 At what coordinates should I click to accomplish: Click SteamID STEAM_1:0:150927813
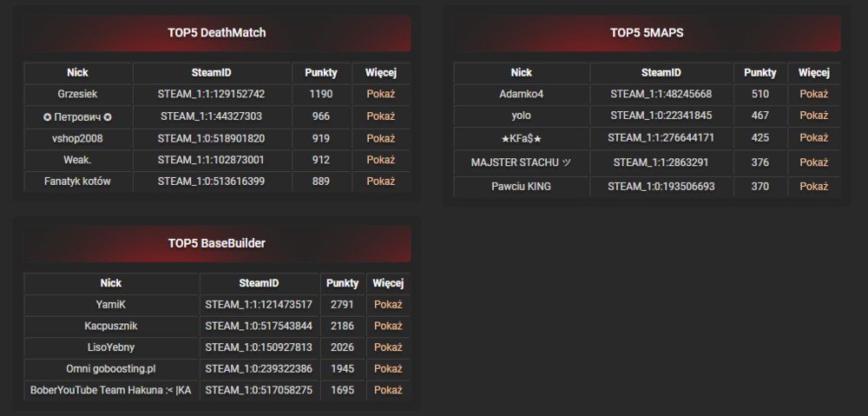tap(259, 347)
